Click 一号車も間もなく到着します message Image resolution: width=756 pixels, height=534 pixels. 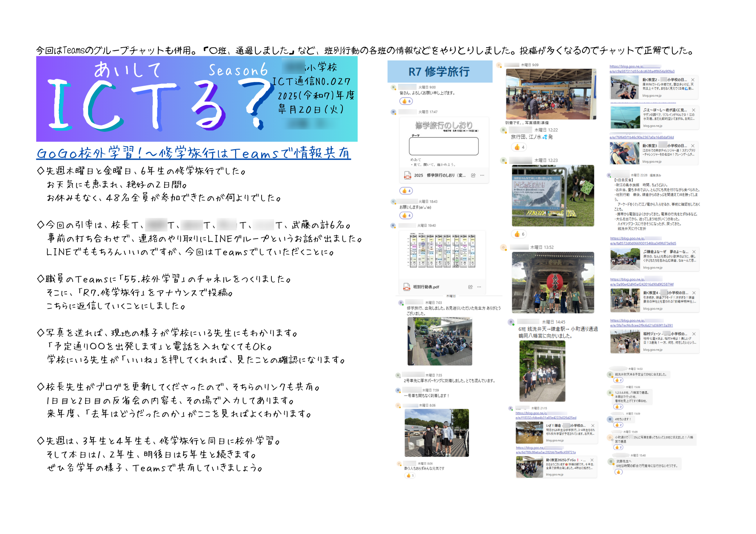pyautogui.click(x=426, y=396)
